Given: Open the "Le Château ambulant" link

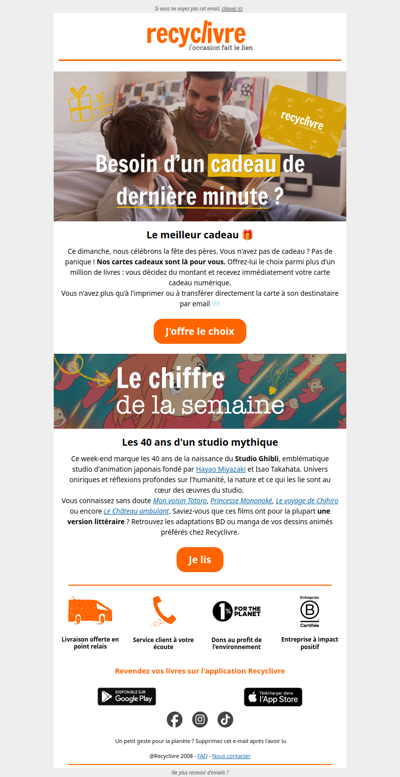Looking at the screenshot, I should (x=136, y=511).
